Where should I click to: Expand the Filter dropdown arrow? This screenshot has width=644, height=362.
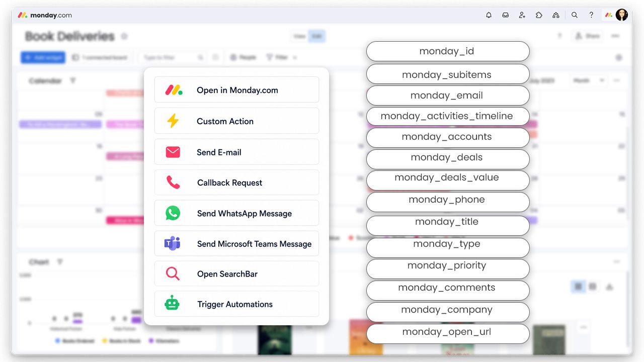click(x=295, y=58)
